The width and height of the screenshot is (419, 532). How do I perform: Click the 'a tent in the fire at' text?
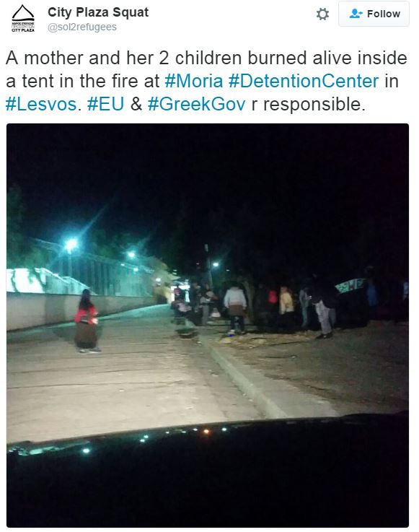click(82, 81)
